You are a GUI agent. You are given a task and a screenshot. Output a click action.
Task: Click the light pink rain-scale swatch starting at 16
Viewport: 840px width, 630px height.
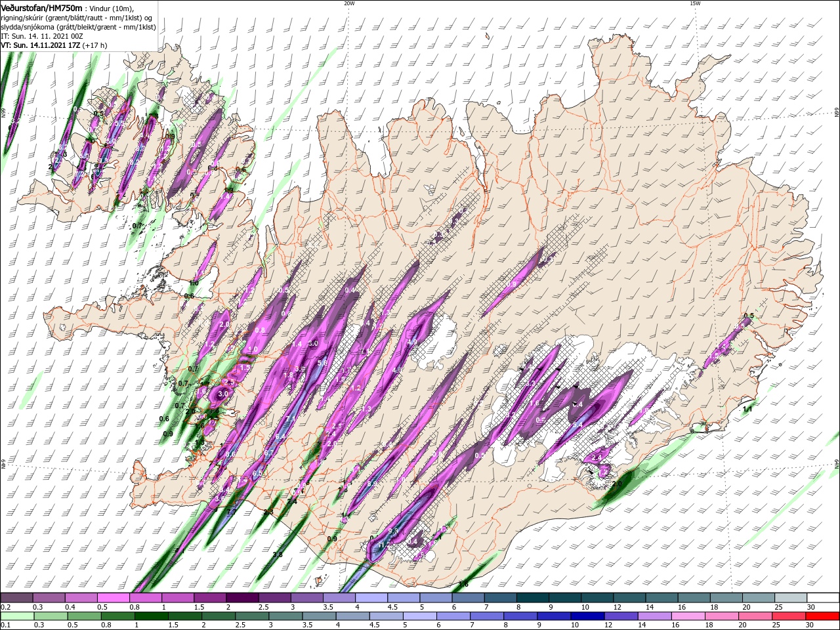pos(688,616)
